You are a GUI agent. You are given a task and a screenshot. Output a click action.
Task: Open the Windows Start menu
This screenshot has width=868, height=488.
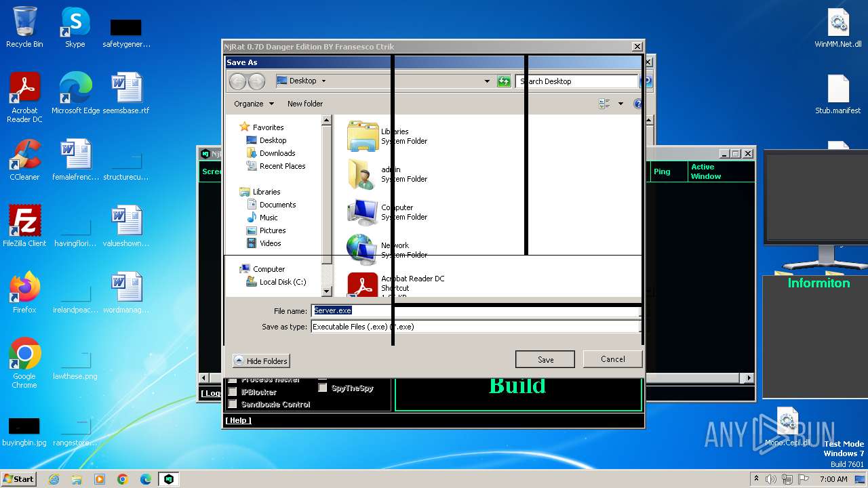[x=19, y=479]
